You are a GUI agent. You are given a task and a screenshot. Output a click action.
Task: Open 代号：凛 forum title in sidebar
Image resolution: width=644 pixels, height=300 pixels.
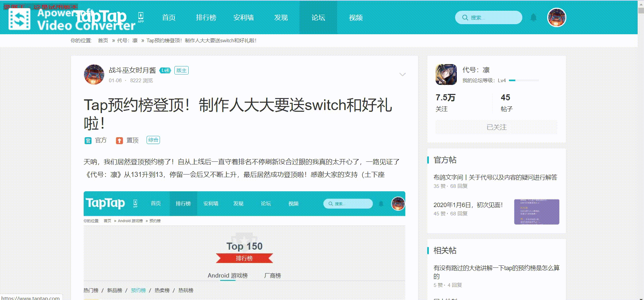click(476, 70)
